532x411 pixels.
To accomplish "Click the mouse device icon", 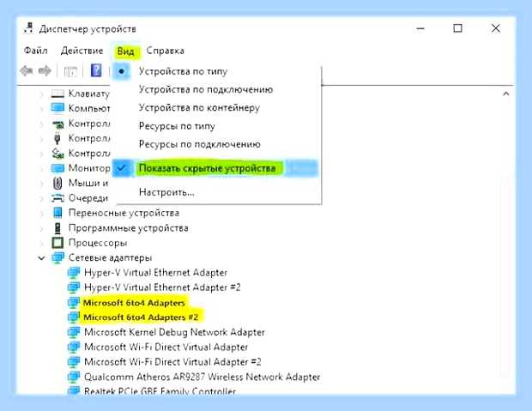I will tap(57, 183).
